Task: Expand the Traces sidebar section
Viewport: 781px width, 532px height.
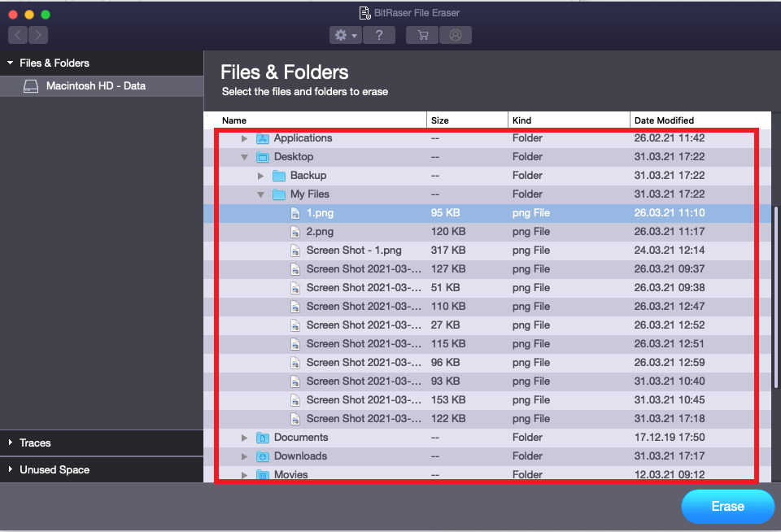Action: [x=10, y=443]
